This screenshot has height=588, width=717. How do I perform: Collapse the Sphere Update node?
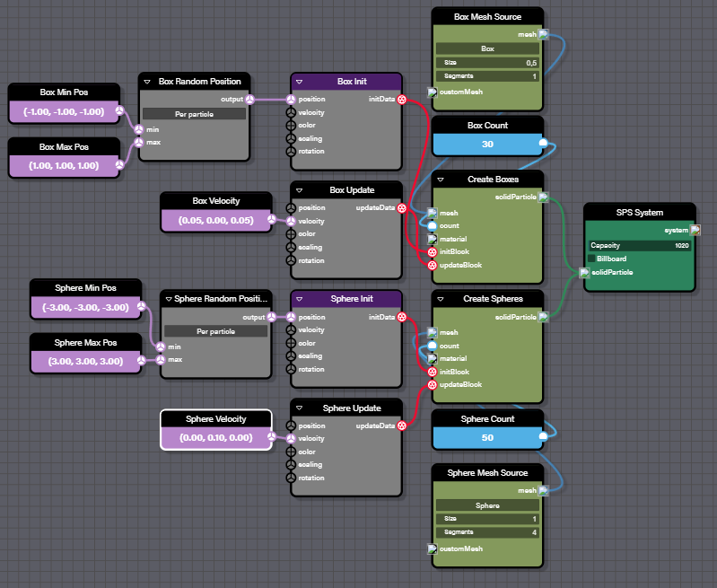click(300, 408)
